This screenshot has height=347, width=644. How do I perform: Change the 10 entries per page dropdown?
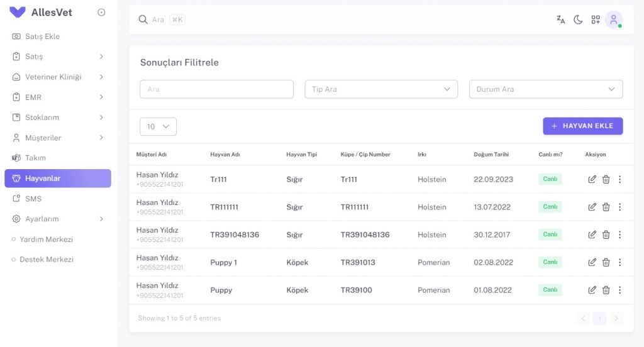(x=158, y=126)
